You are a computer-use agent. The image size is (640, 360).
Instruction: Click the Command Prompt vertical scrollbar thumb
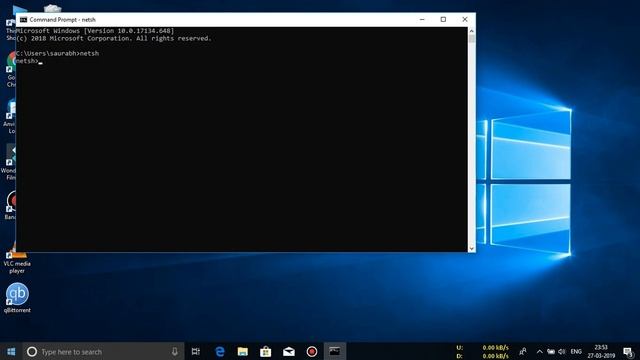click(x=472, y=39)
